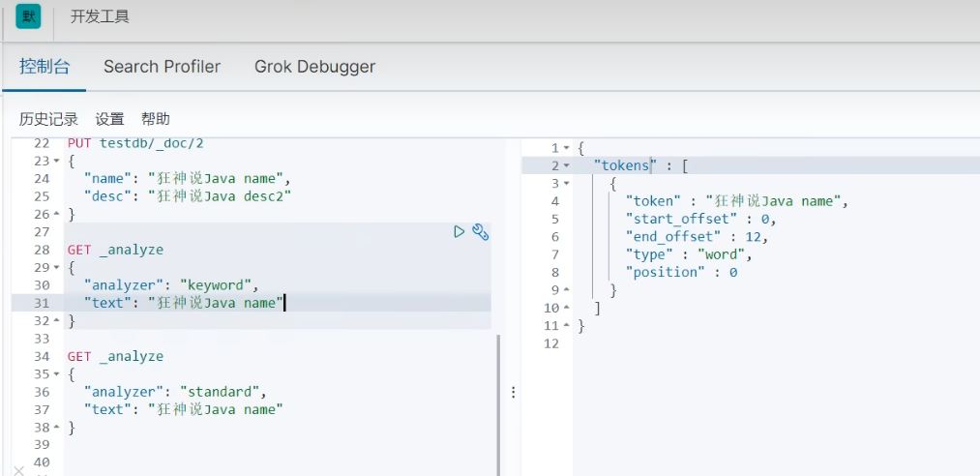Collapse tokens array at output line 2
Image resolution: width=980 pixels, height=476 pixels.
[x=566, y=165]
